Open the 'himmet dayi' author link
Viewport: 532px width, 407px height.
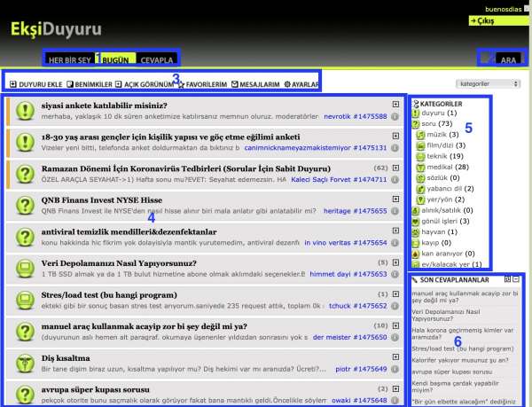click(x=330, y=274)
